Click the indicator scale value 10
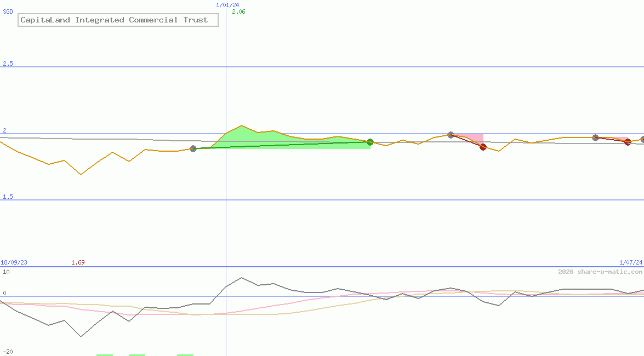Viewport: 644px width, 356px height. tap(6, 272)
